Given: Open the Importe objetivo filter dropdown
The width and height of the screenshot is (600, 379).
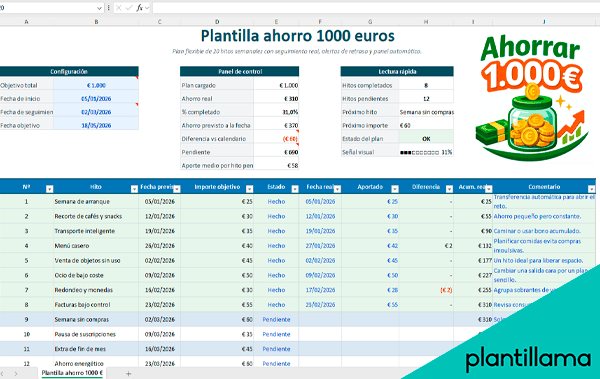Looking at the screenshot, I should coord(249,189).
